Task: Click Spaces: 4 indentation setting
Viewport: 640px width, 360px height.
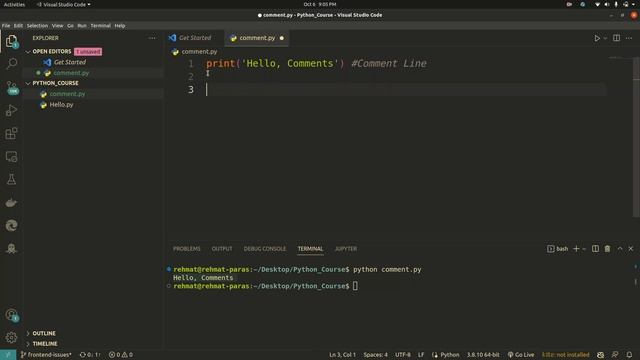Action: point(376,355)
